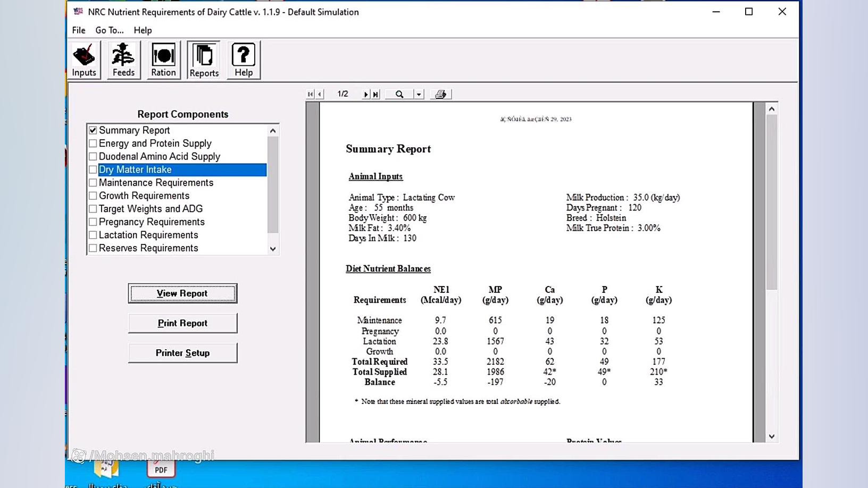
Task: Click the components list scroll up arrow
Action: pos(273,131)
